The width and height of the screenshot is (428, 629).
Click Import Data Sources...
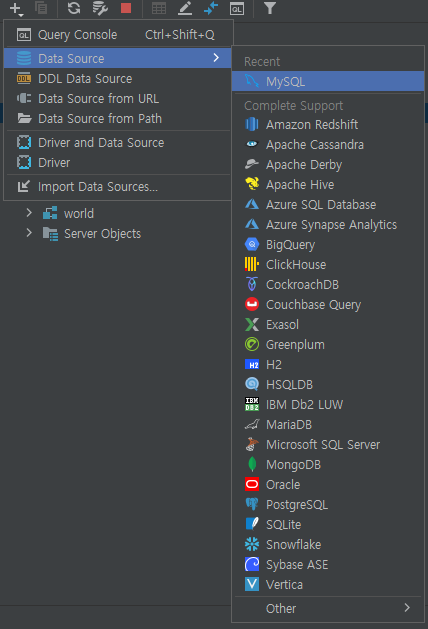click(118, 187)
